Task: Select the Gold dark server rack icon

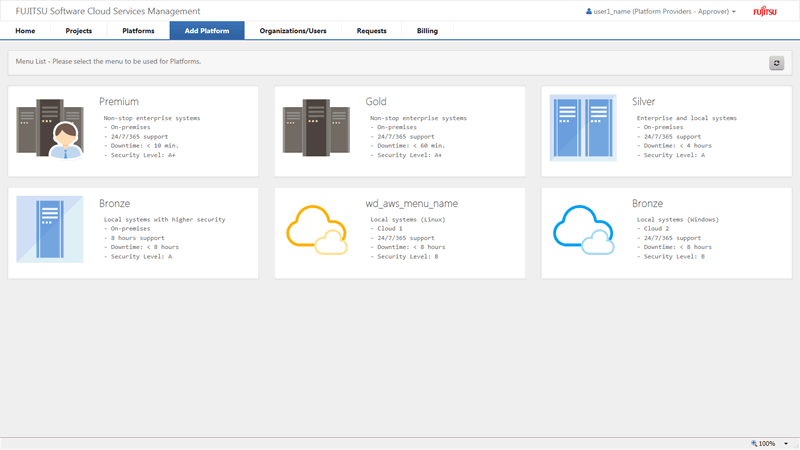Action: (x=316, y=128)
